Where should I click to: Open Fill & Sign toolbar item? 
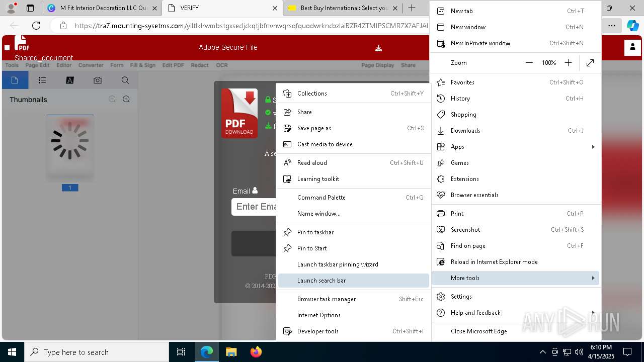click(x=142, y=65)
